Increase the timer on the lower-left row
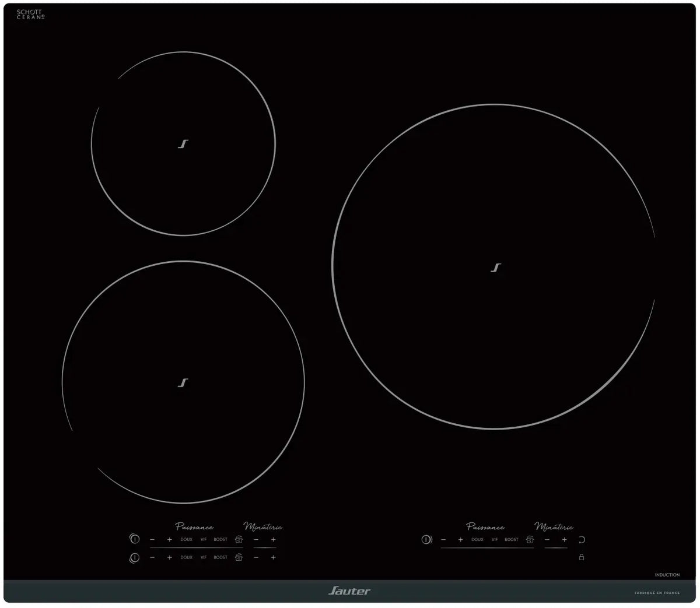Screen dimensions: 700x608 tap(273, 558)
